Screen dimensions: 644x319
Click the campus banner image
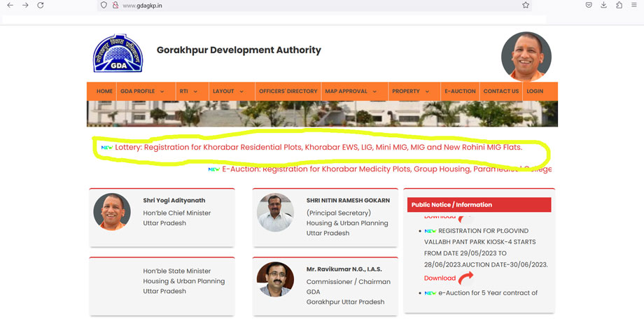pyautogui.click(x=322, y=114)
